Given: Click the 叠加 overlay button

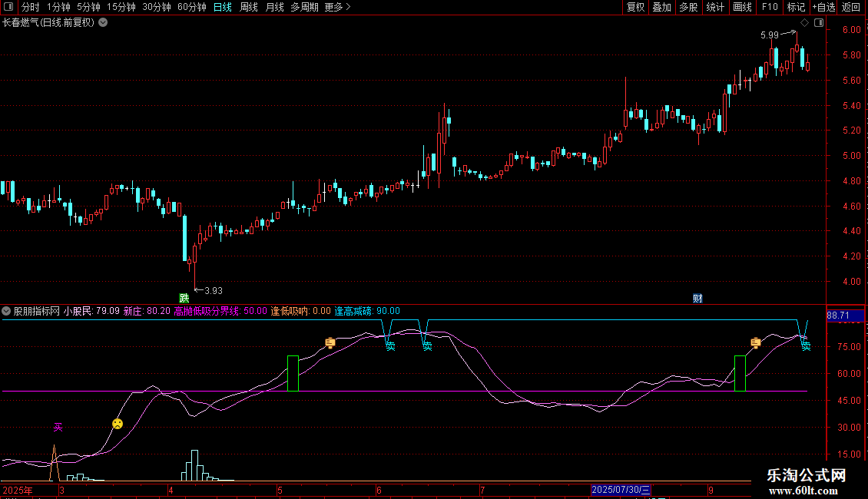Looking at the screenshot, I should pos(662,7).
